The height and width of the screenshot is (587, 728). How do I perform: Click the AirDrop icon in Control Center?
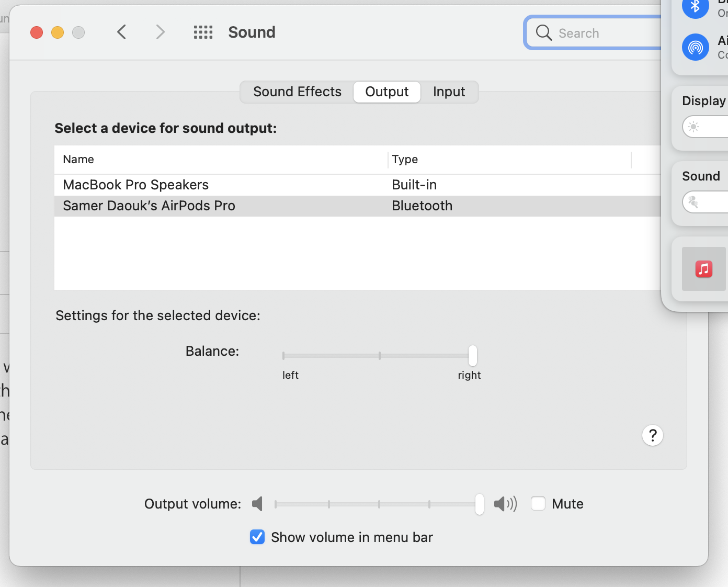[x=695, y=48]
